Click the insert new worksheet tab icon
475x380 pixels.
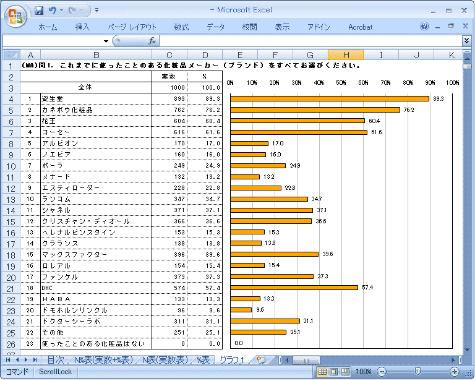click(x=261, y=360)
